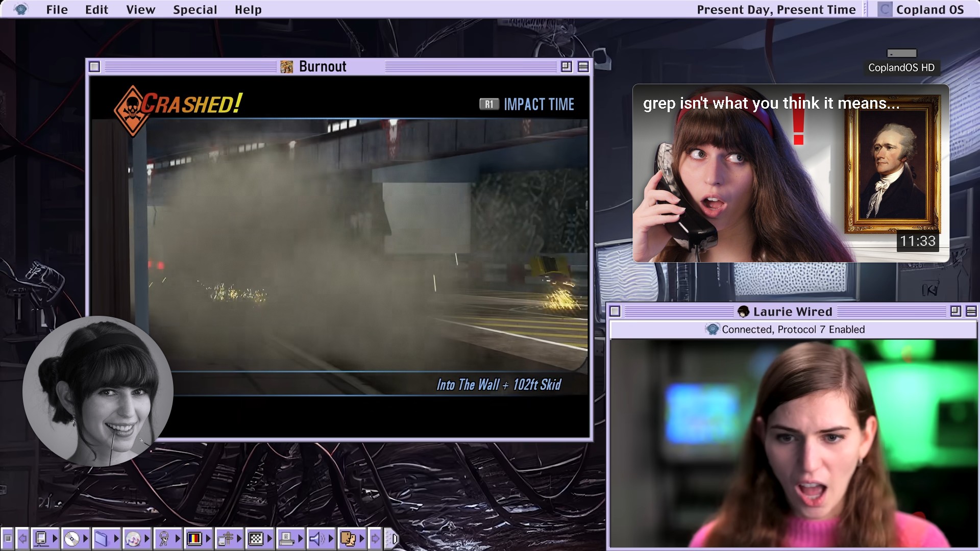
Task: Expand arrow beside the color depth monitor
Action: click(x=208, y=538)
